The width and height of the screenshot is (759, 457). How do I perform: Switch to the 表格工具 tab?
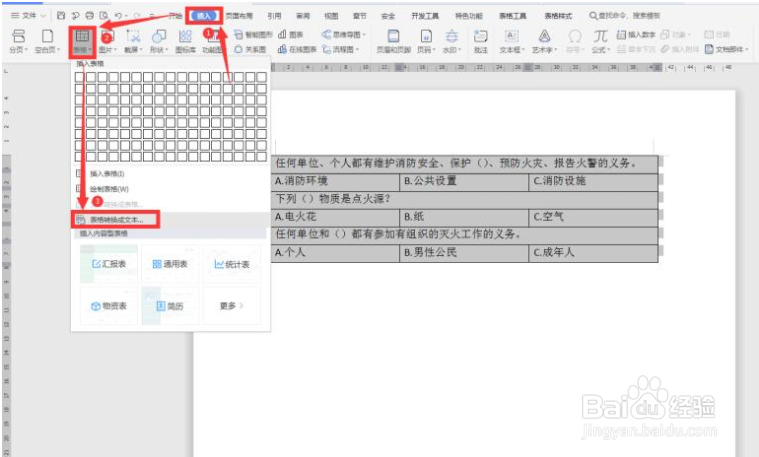pos(513,15)
